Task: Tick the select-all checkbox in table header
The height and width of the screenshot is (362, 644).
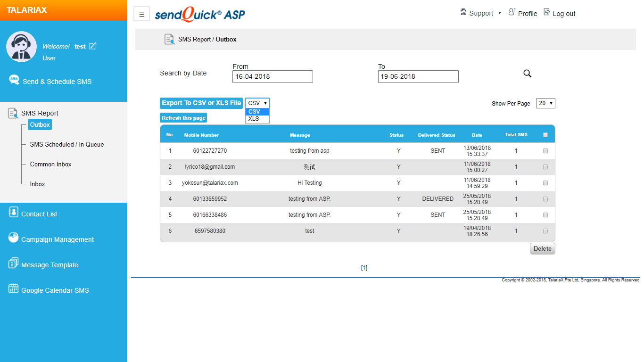Action: point(545,135)
